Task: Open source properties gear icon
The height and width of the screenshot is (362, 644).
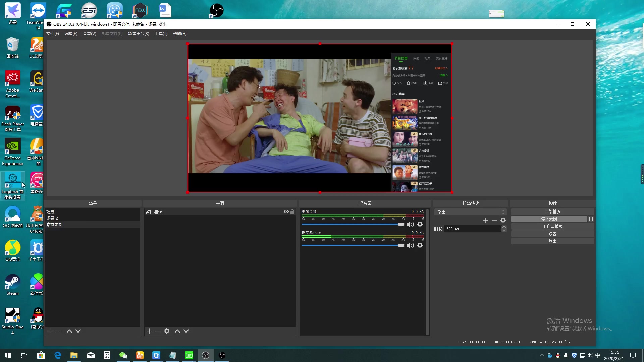Action: (x=167, y=331)
